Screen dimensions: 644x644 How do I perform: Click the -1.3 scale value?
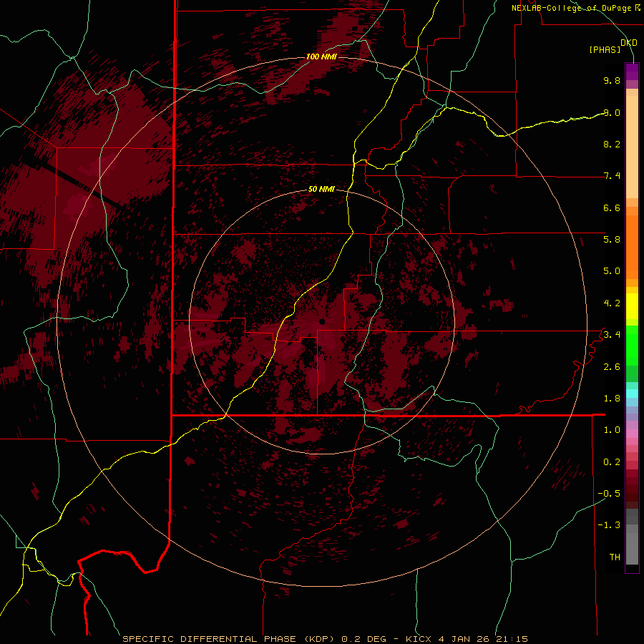click(x=610, y=525)
